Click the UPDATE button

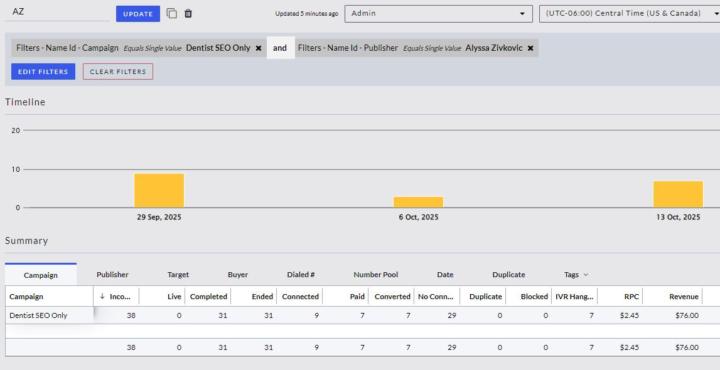click(138, 14)
